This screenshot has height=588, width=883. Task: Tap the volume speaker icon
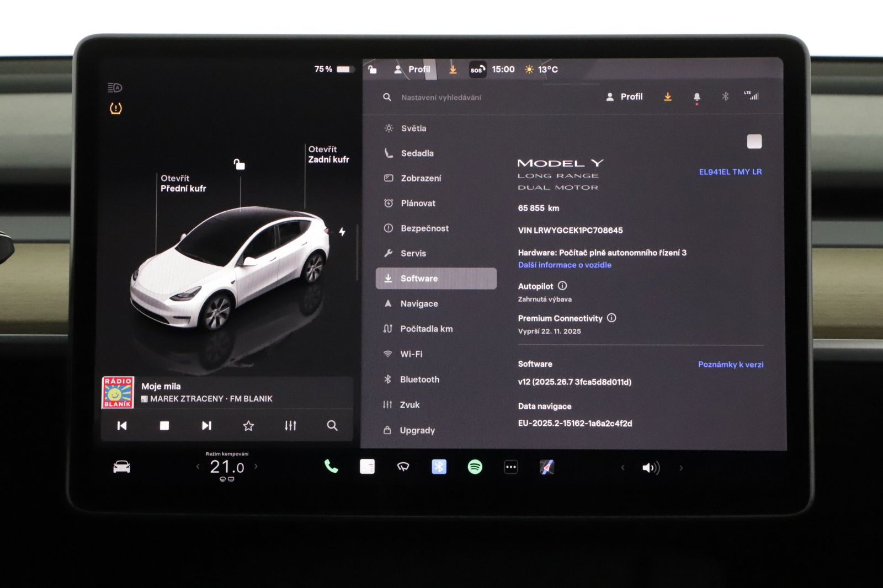[x=651, y=467]
